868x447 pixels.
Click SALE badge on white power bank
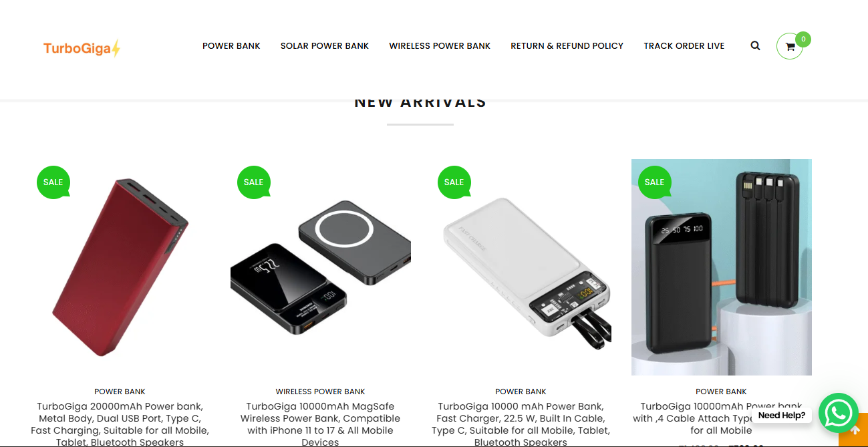454,182
